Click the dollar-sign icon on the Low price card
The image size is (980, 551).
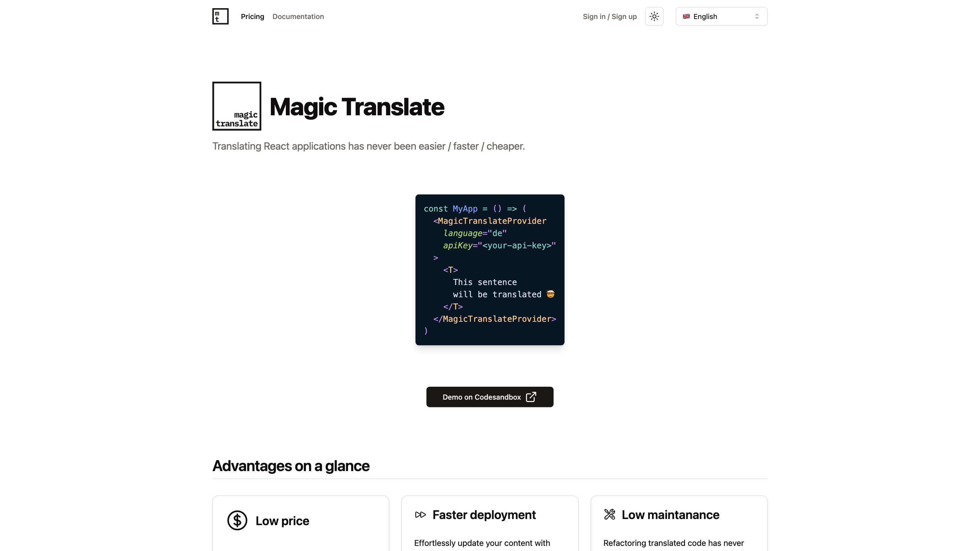click(237, 520)
